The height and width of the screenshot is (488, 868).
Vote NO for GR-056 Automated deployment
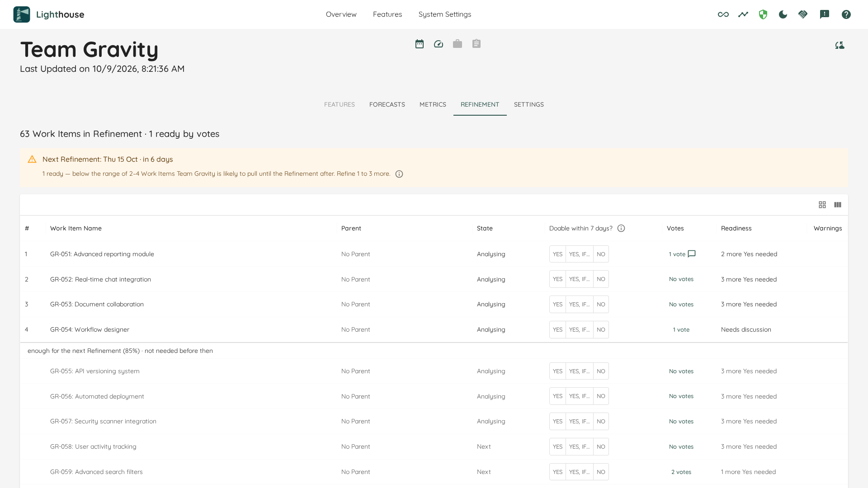pos(601,396)
